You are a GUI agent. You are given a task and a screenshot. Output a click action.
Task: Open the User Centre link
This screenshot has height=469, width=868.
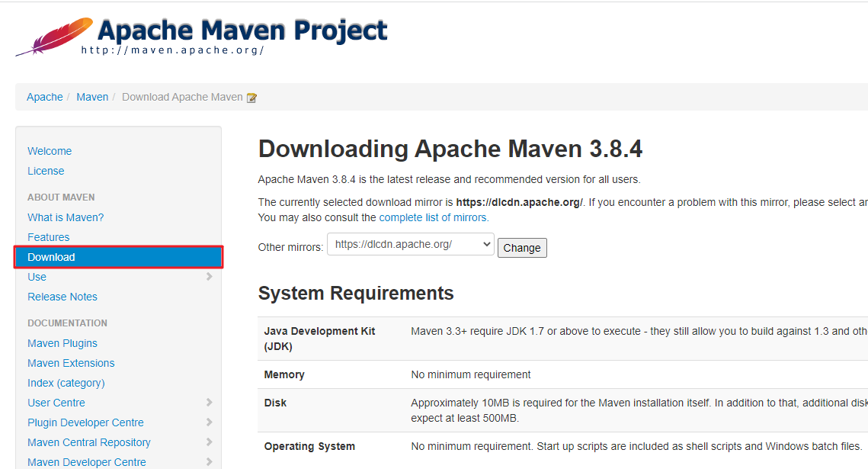point(56,403)
